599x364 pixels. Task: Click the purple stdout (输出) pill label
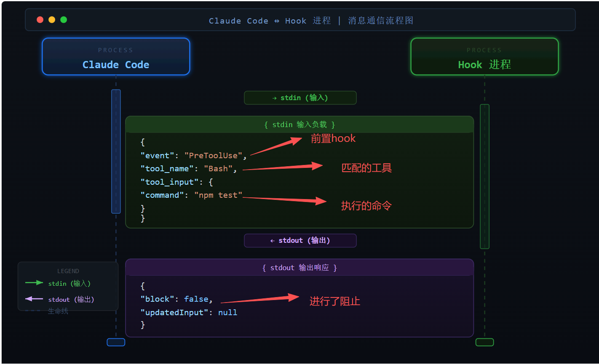click(300, 240)
